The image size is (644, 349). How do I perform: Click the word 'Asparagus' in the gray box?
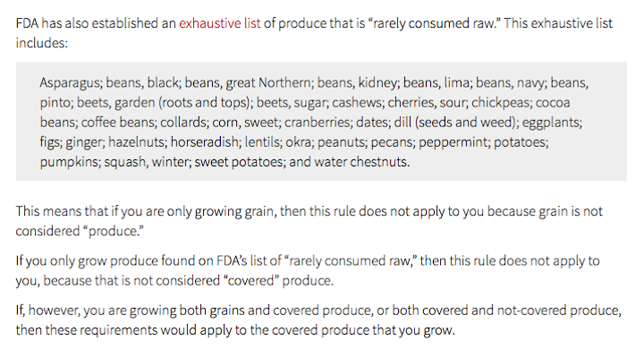70,83
